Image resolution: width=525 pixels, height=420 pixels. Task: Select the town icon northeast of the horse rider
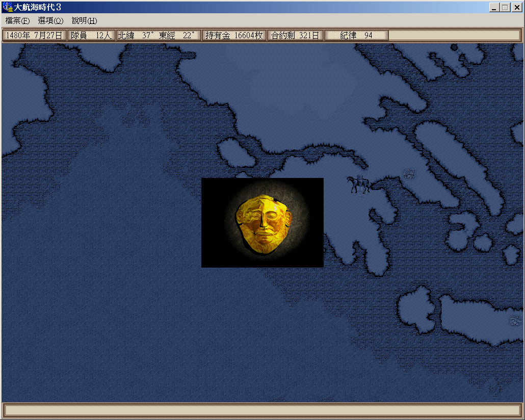point(409,174)
